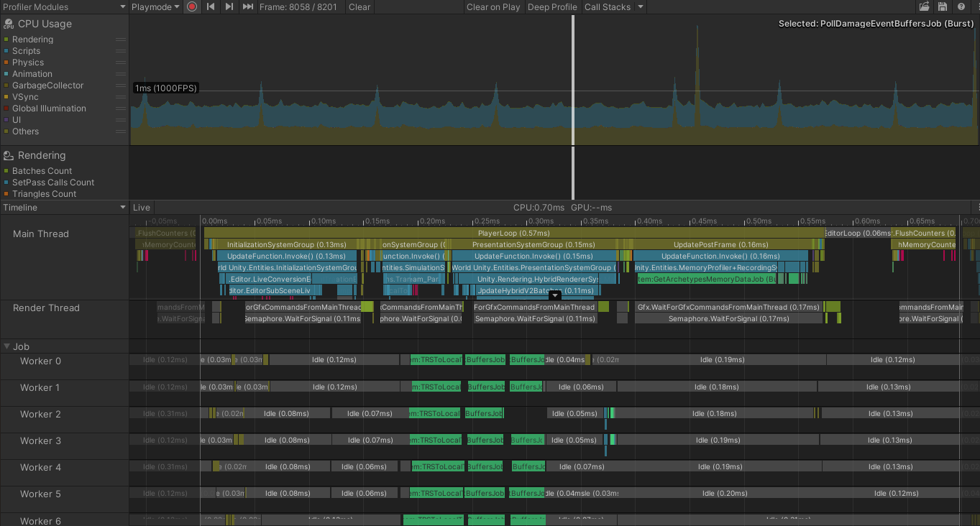Save the profile data with the disk icon
This screenshot has width=980, height=526.
[x=943, y=6]
